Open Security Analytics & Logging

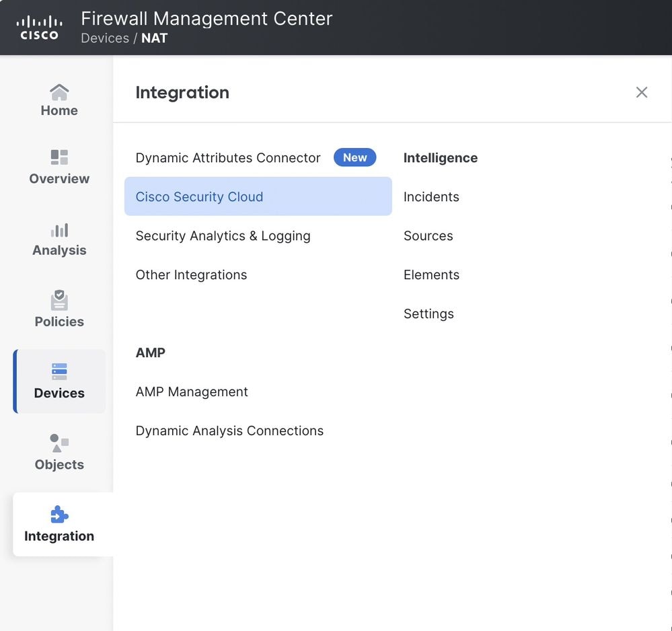223,236
